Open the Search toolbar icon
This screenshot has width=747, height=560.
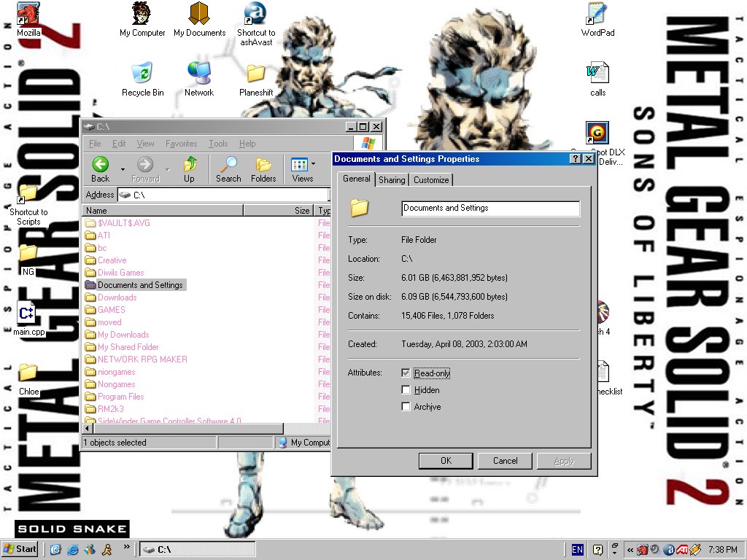tap(228, 164)
